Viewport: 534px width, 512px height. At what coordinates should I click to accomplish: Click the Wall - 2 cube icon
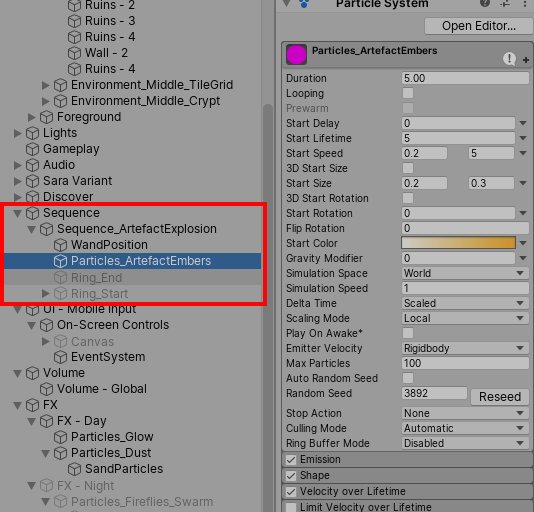click(74, 53)
